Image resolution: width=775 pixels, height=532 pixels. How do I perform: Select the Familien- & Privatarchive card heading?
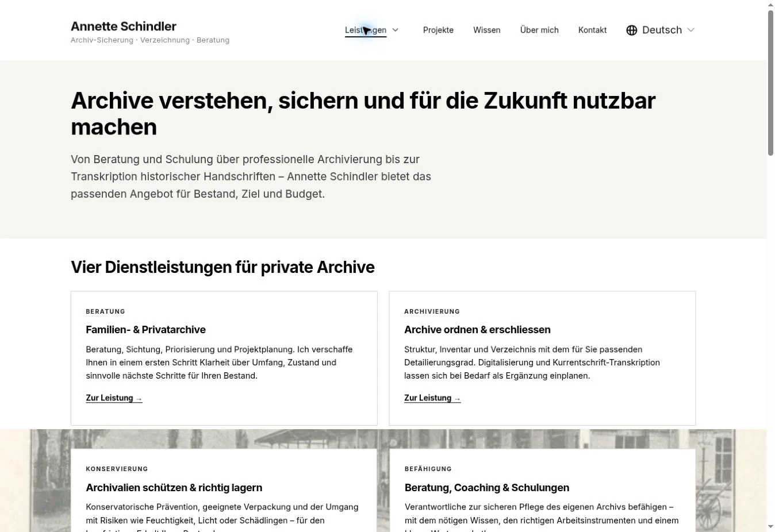point(145,330)
